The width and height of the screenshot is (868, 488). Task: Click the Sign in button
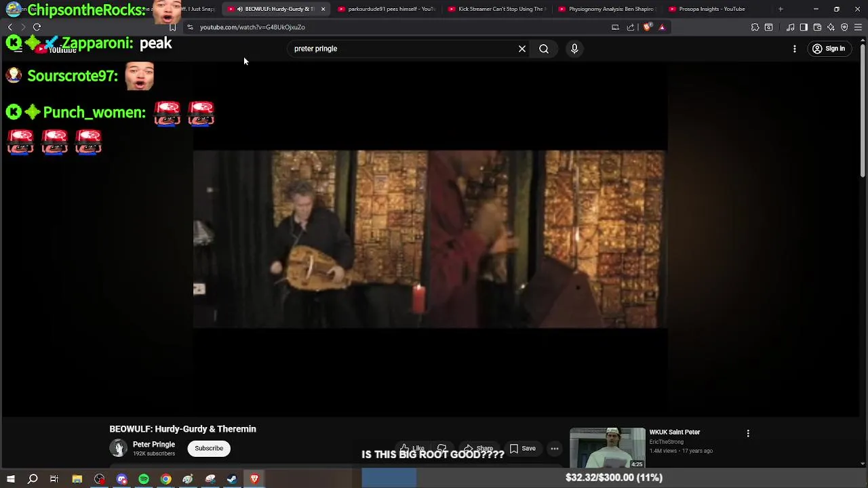pyautogui.click(x=829, y=49)
